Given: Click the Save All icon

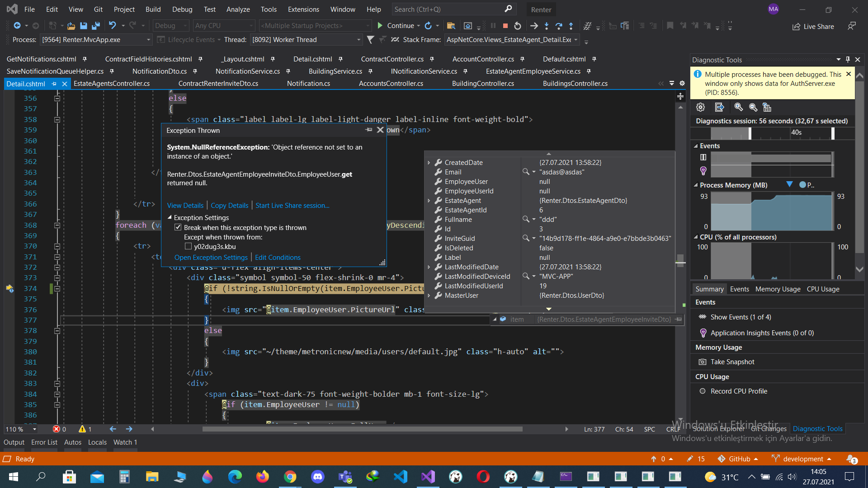Looking at the screenshot, I should click(95, 26).
